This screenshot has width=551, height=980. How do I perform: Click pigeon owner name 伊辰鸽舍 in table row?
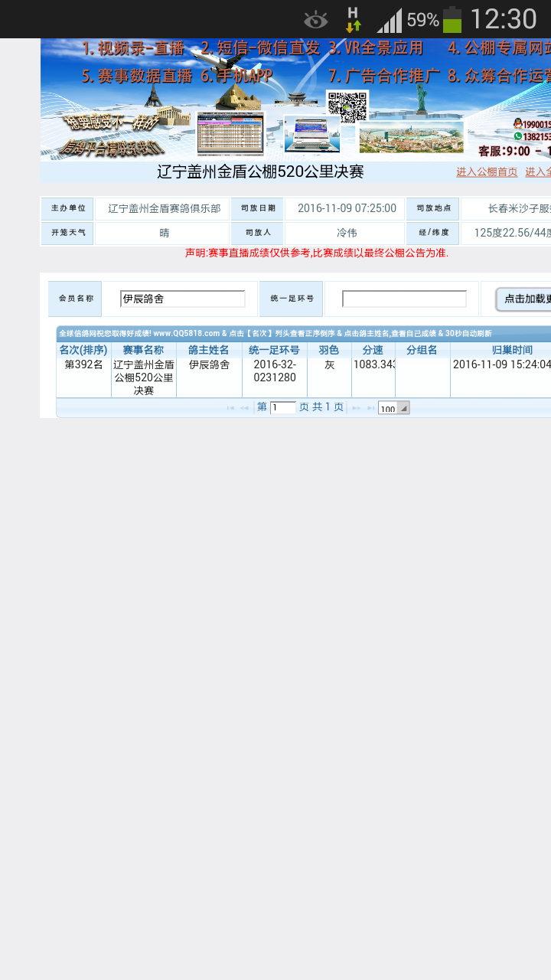209,364
